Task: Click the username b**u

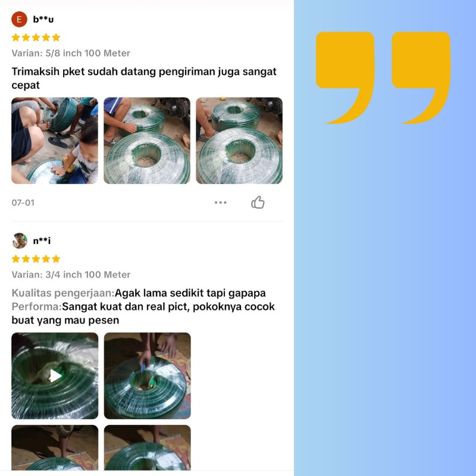Action: 43,20
